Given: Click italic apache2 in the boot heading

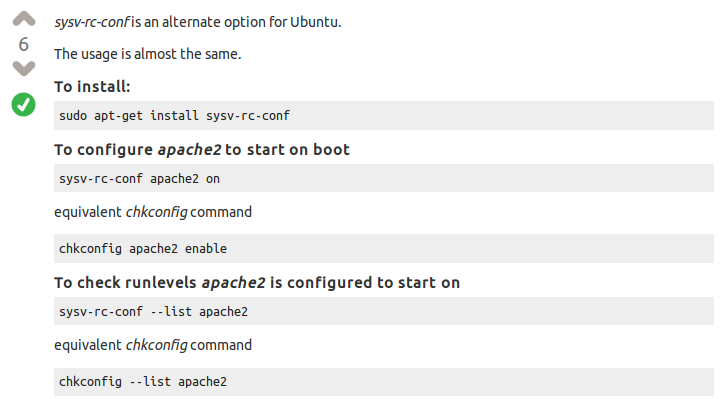Looking at the screenshot, I should coord(189,150).
